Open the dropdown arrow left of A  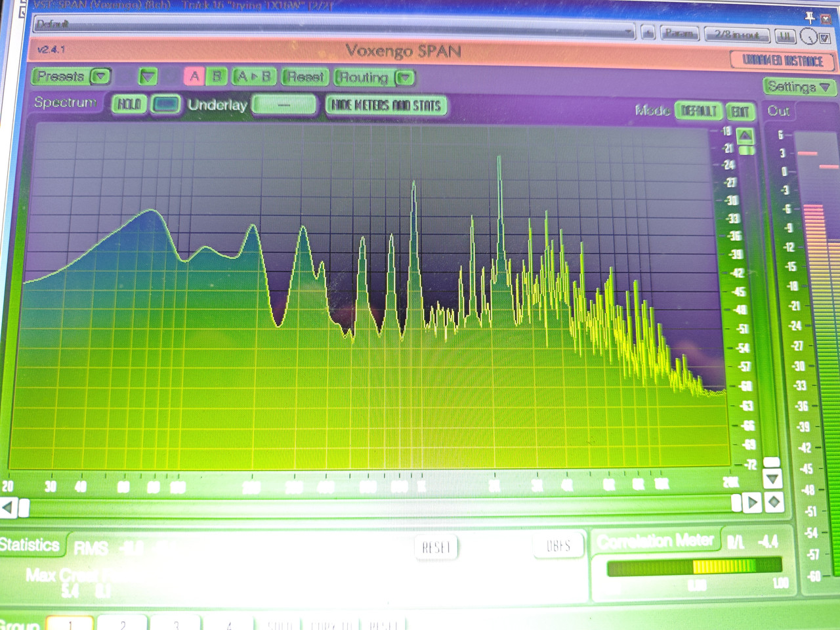click(x=148, y=77)
